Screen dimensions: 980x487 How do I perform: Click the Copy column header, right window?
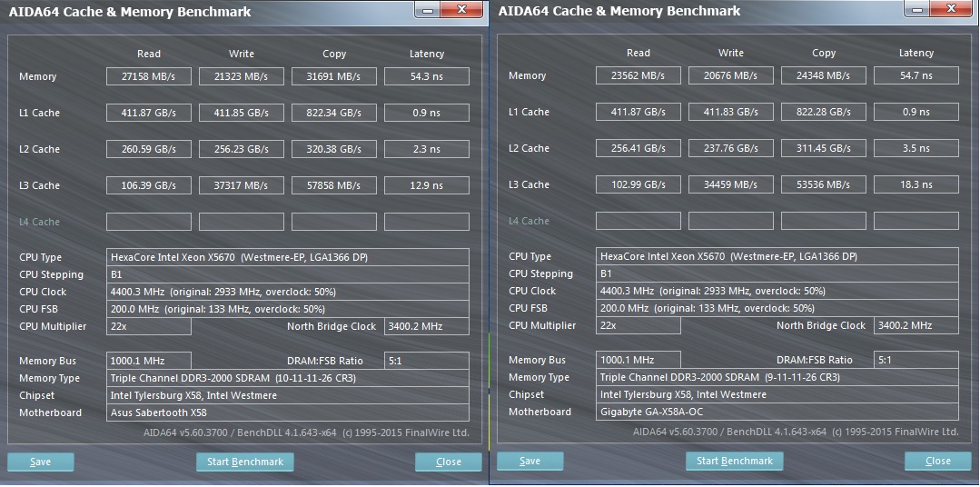[823, 53]
